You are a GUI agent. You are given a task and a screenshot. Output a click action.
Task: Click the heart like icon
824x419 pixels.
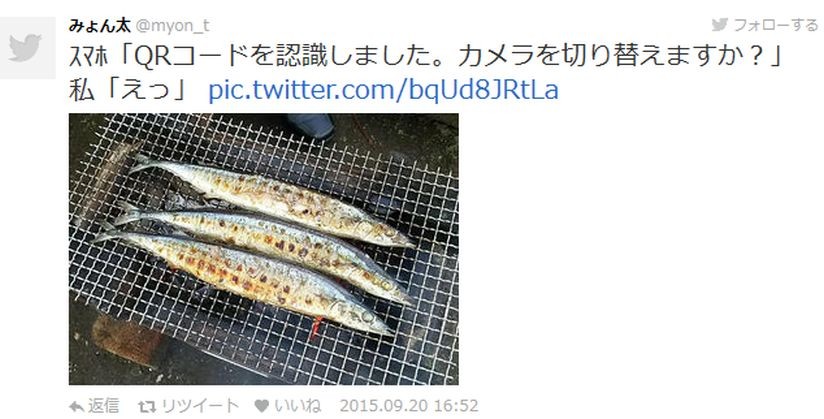(x=262, y=406)
